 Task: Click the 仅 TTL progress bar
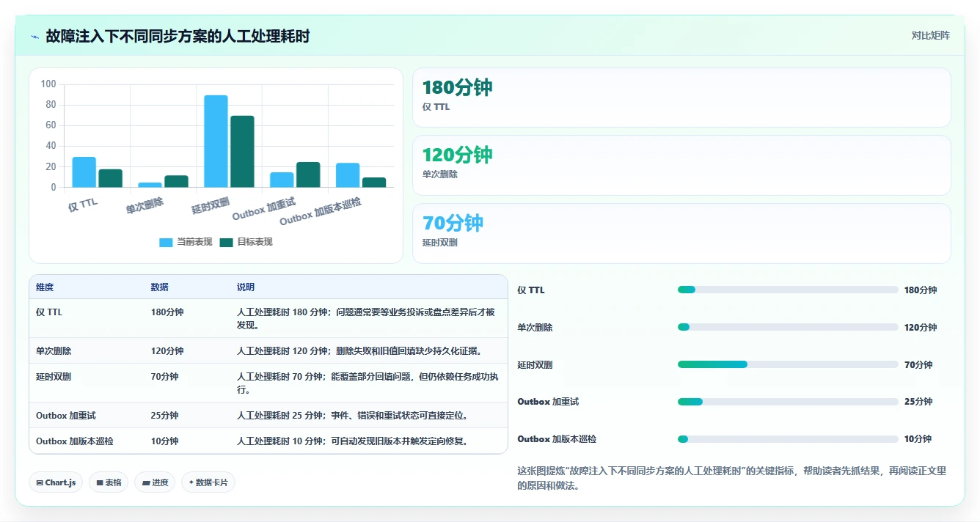click(x=788, y=290)
